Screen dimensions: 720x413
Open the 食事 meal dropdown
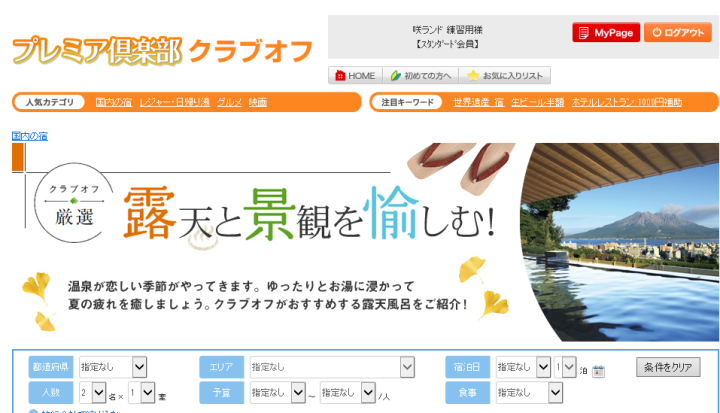pos(529,393)
